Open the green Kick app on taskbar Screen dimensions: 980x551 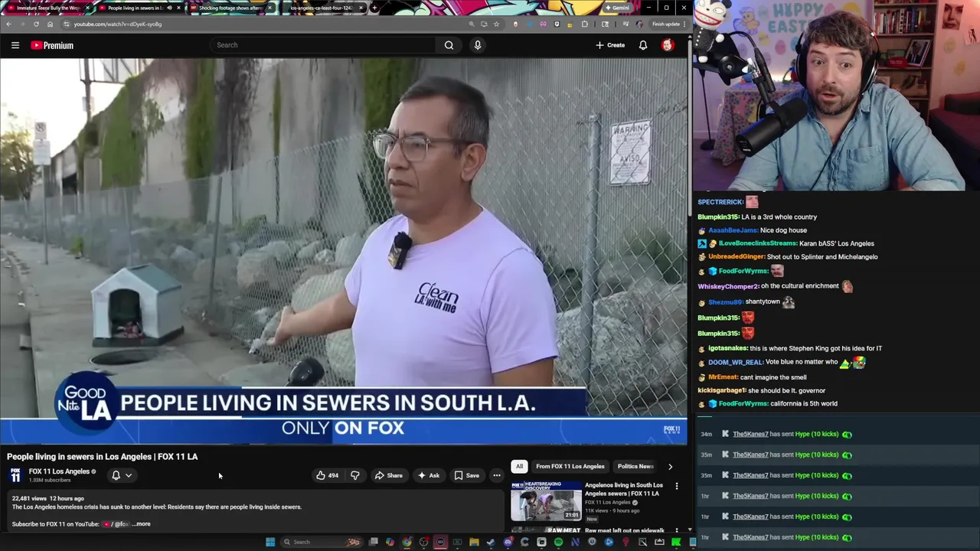pyautogui.click(x=676, y=542)
